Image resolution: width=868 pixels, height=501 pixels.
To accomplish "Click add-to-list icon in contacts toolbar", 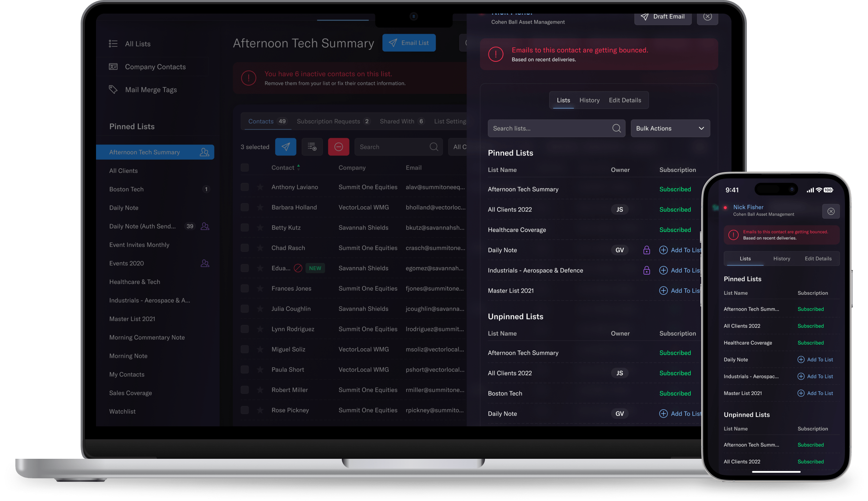I will tap(312, 147).
